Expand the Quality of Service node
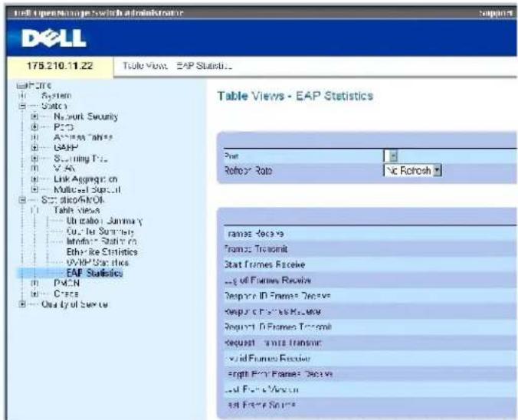This screenshot has width=518, height=420. pyautogui.click(x=22, y=304)
